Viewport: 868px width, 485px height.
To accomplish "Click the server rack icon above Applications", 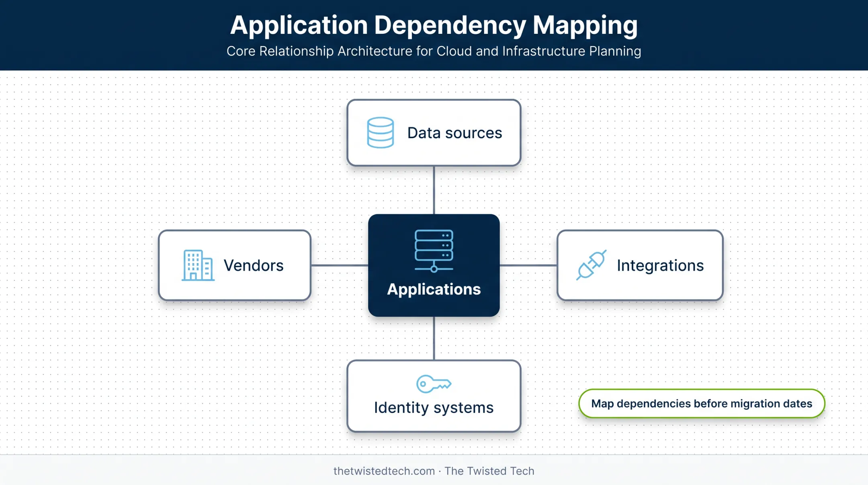I will 434,251.
